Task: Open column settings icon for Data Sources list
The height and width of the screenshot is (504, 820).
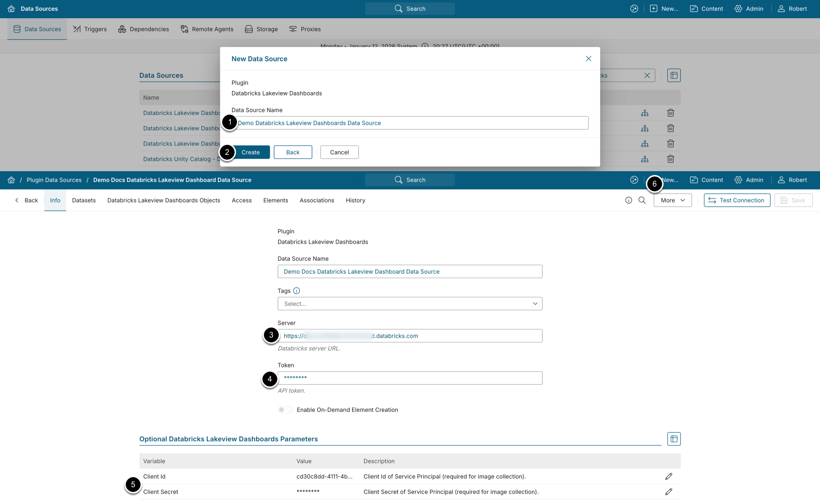Action: 674,75
